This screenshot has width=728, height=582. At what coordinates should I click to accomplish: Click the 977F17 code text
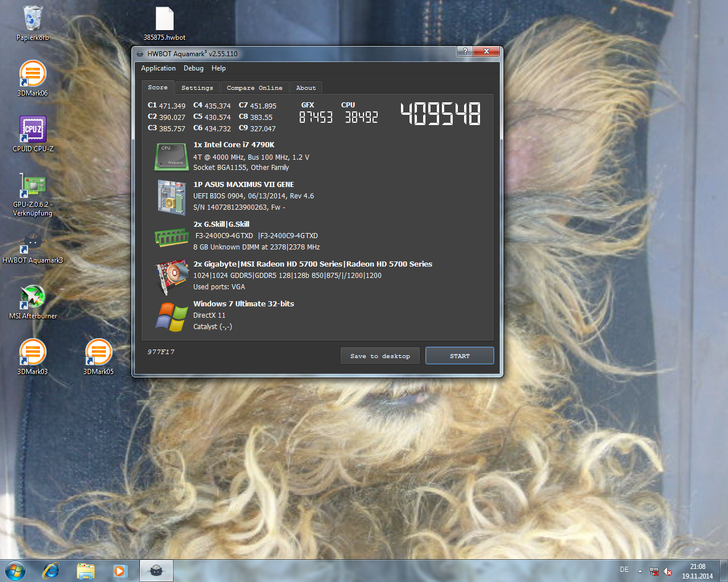coord(161,352)
